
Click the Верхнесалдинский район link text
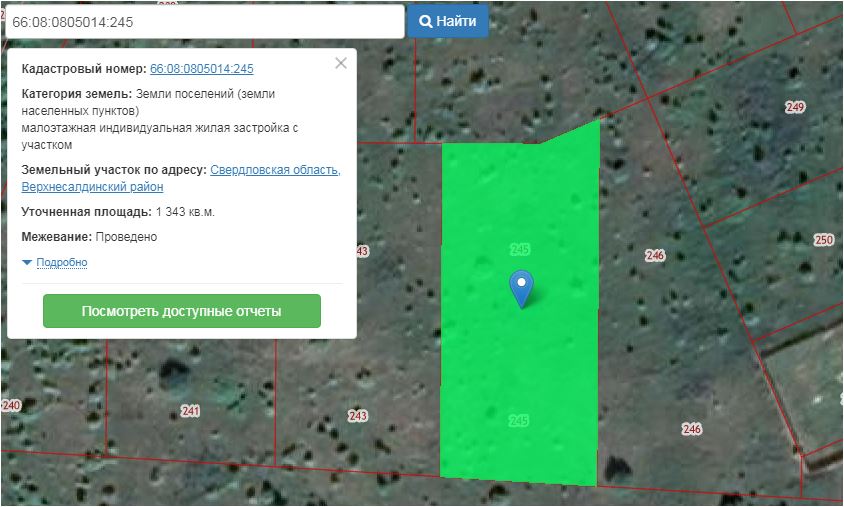tap(92, 187)
